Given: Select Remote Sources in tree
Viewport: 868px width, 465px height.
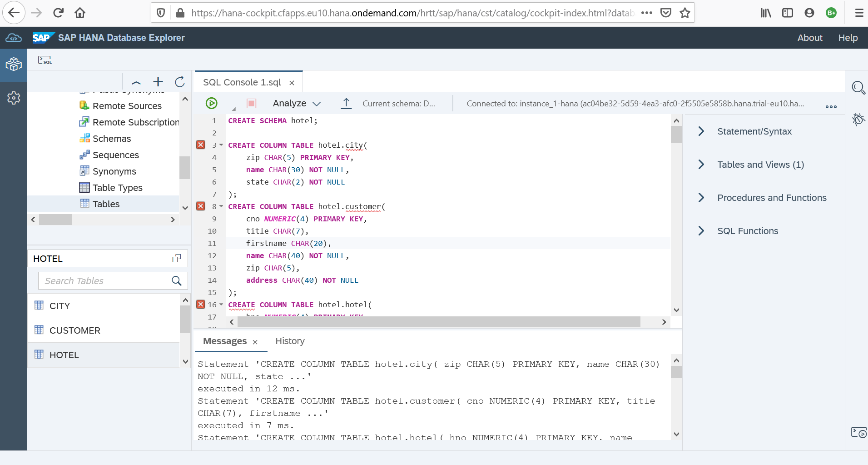Looking at the screenshot, I should 127,106.
